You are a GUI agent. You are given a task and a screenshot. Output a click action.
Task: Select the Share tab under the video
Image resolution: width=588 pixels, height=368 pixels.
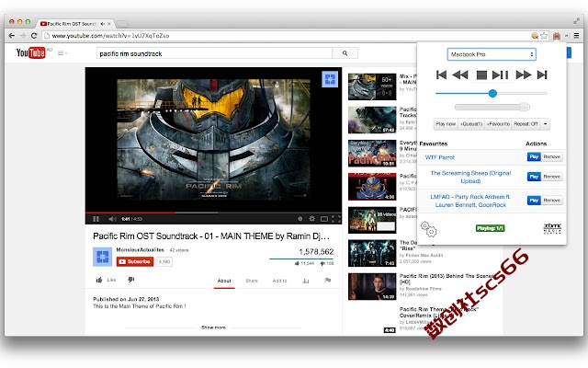tap(252, 281)
